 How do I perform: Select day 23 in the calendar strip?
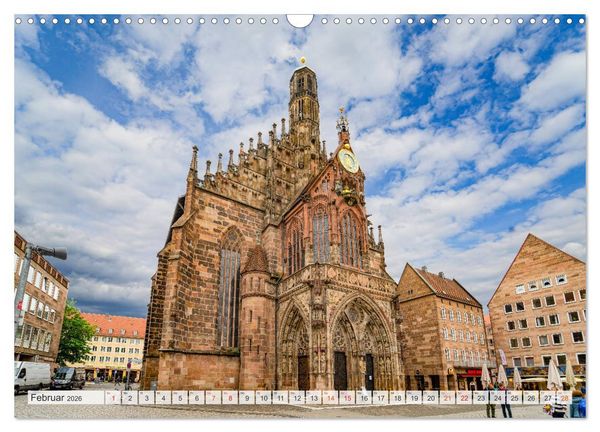481,398
